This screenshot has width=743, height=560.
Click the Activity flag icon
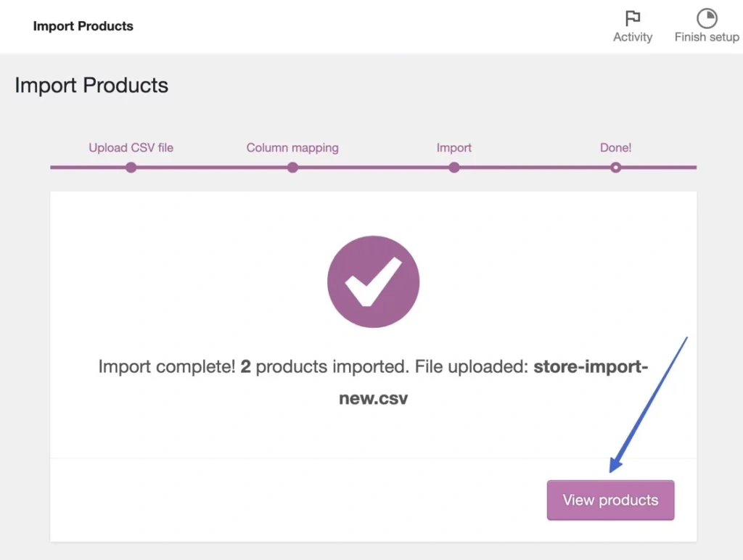coord(633,18)
